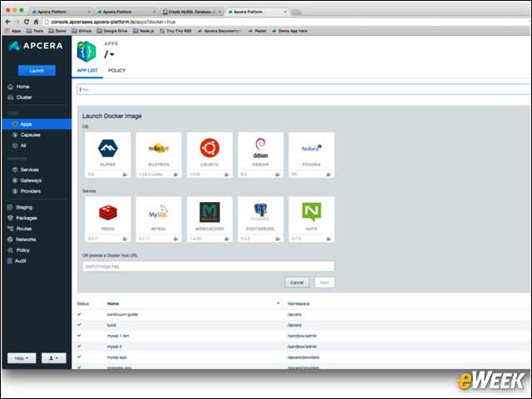Click Docker whale icon on Alpine card

tap(125, 175)
